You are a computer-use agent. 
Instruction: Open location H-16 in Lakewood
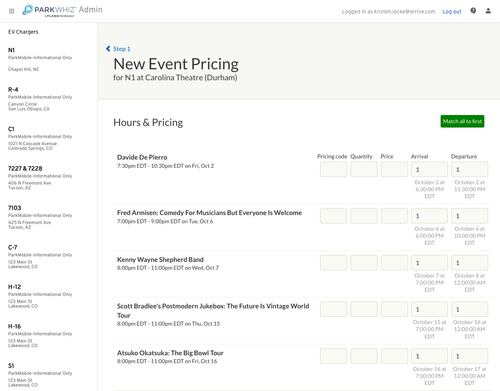click(x=40, y=335)
